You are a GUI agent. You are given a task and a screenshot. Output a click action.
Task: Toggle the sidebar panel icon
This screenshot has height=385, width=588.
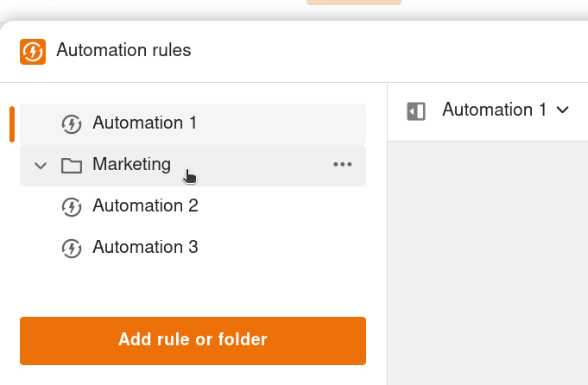tap(416, 110)
